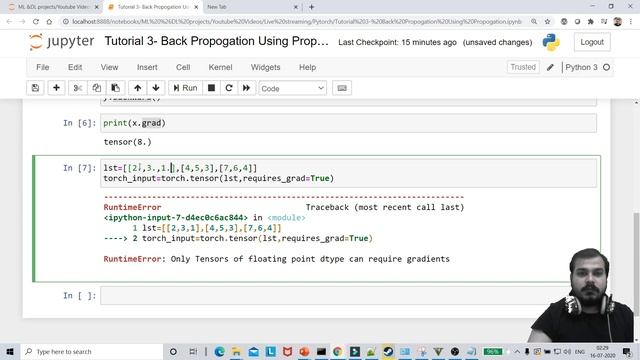Open Google Chrome from the taskbar
640x360 pixels.
coord(337,351)
